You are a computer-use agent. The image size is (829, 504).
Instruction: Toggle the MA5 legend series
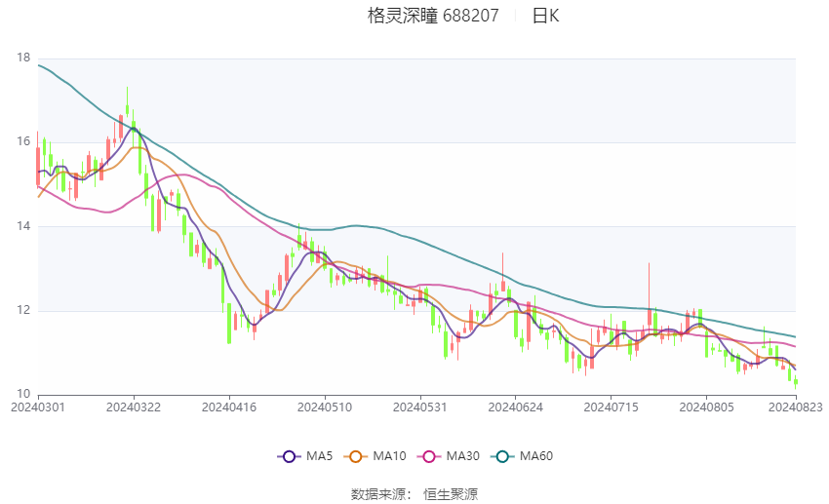[305, 456]
